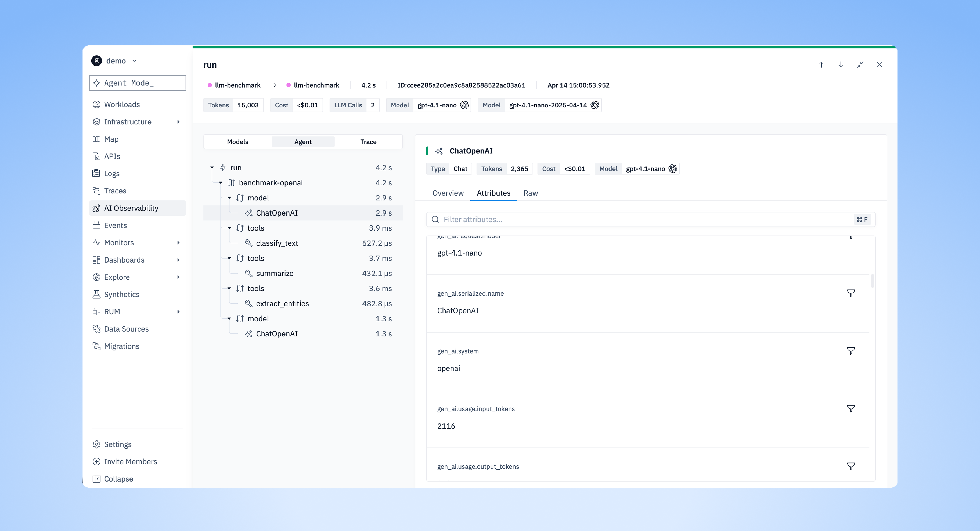Open Synthetics flask icon in sidebar
This screenshot has height=531, width=980.
tap(97, 294)
